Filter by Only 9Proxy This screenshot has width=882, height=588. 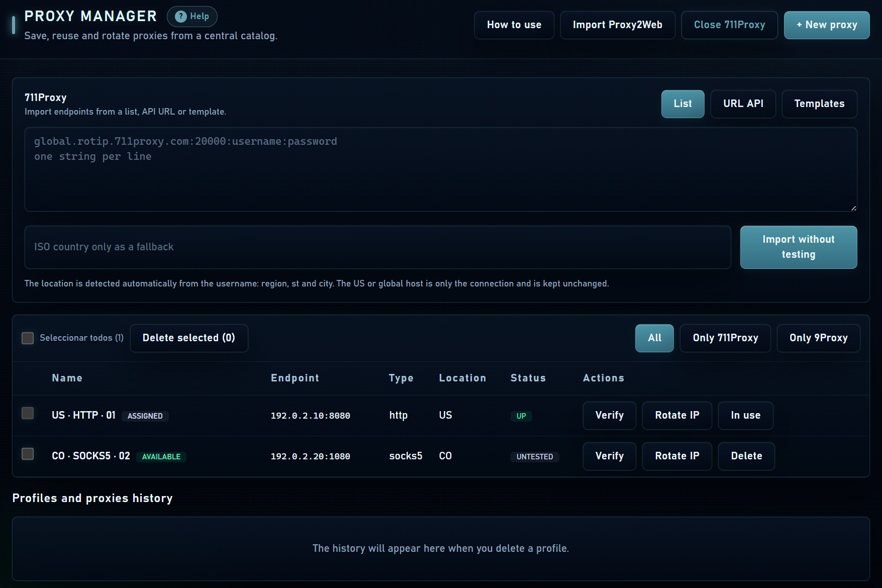[818, 338]
